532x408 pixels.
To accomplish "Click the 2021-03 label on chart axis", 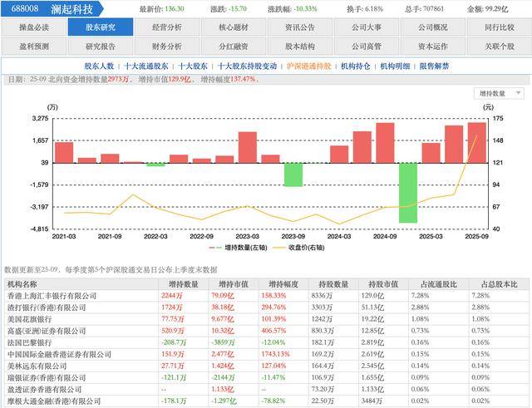I will 64,236.
